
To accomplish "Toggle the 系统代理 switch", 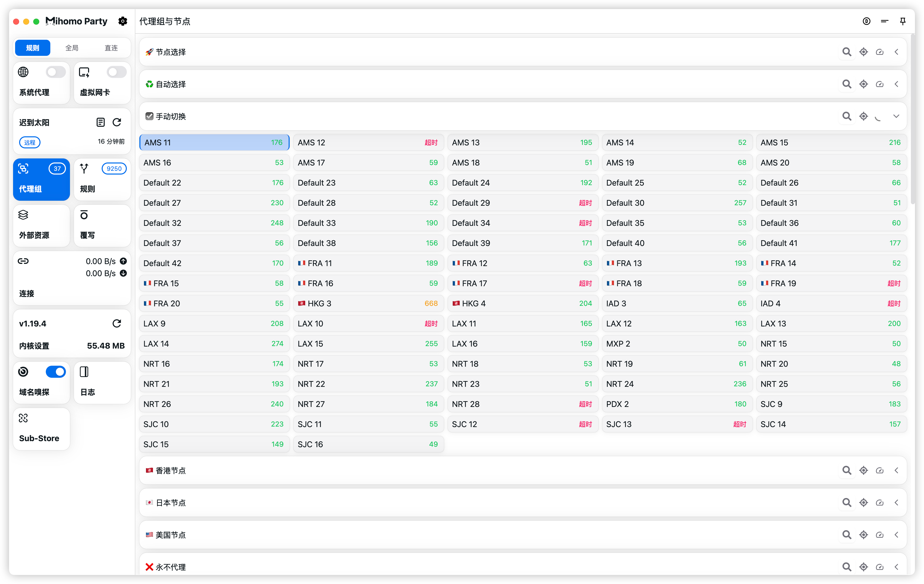I will coord(56,72).
